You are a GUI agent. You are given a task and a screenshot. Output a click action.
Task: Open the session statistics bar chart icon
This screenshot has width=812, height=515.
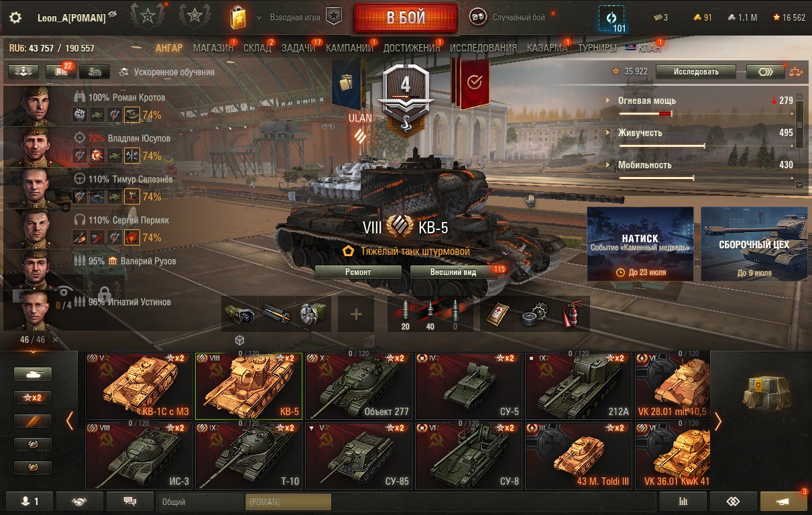point(683,501)
